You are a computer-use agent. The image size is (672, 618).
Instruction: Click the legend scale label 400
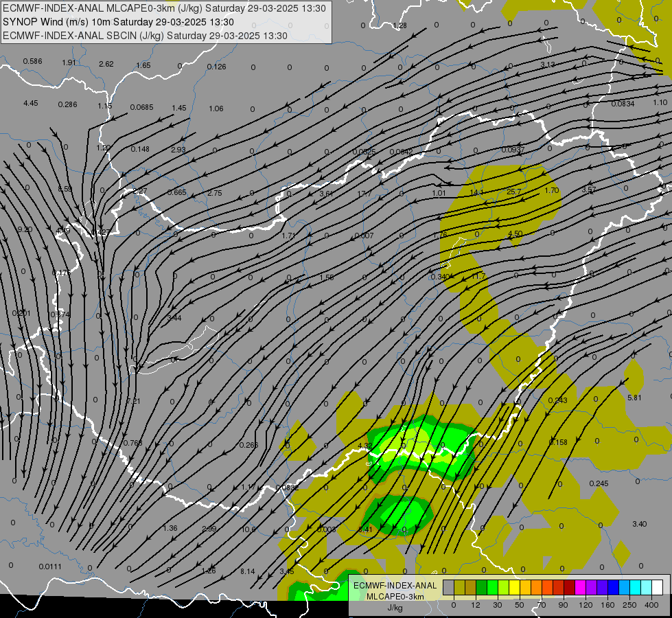[x=651, y=605]
